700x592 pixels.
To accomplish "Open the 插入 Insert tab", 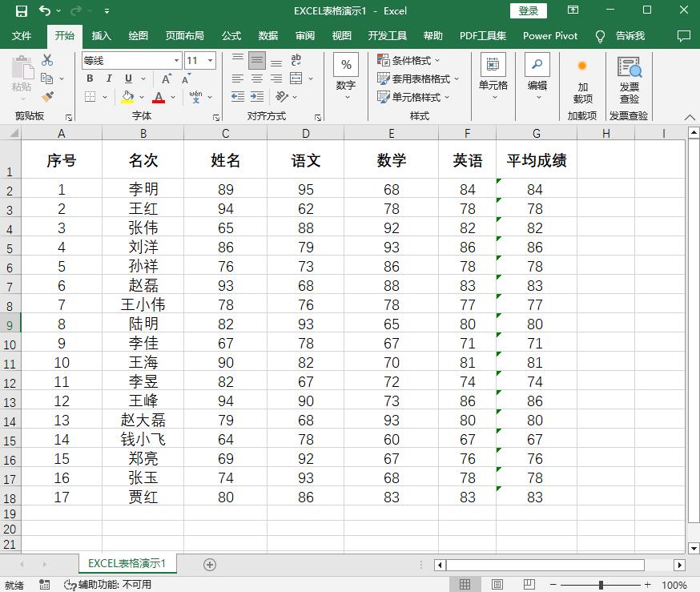I will 102,36.
